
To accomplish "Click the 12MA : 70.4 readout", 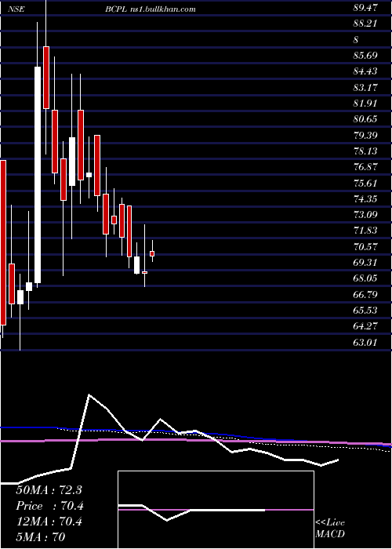I will (49, 522).
